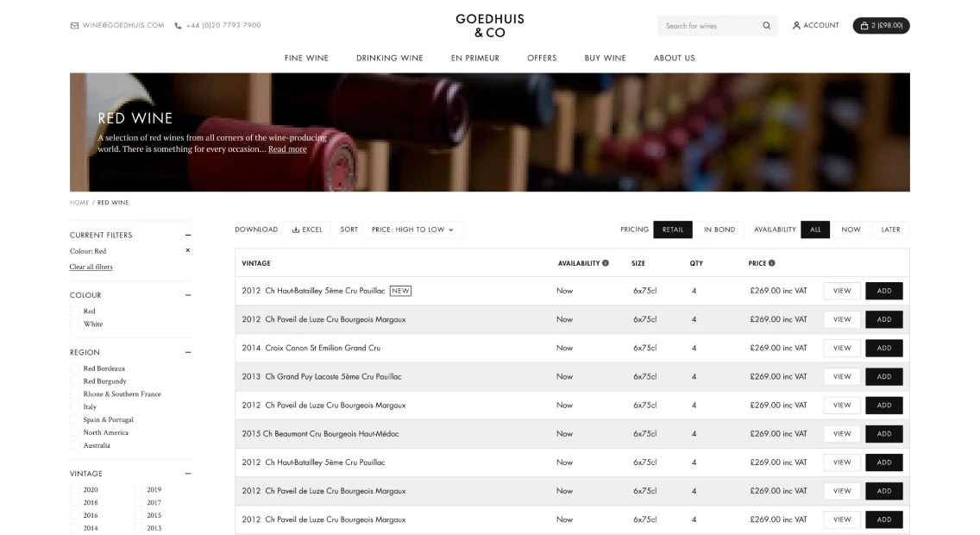Click Read more in the Red Wine banner
The image size is (980, 535).
coord(287,148)
